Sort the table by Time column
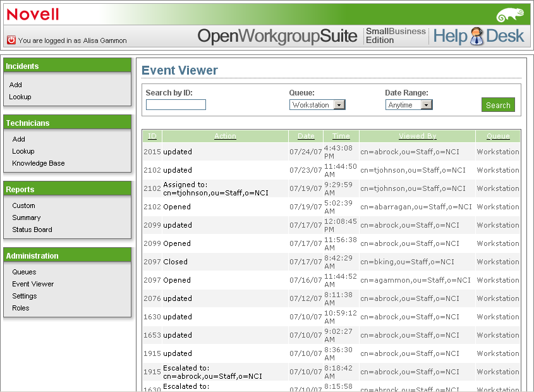Viewport: 534px width, 392px height. (x=341, y=136)
